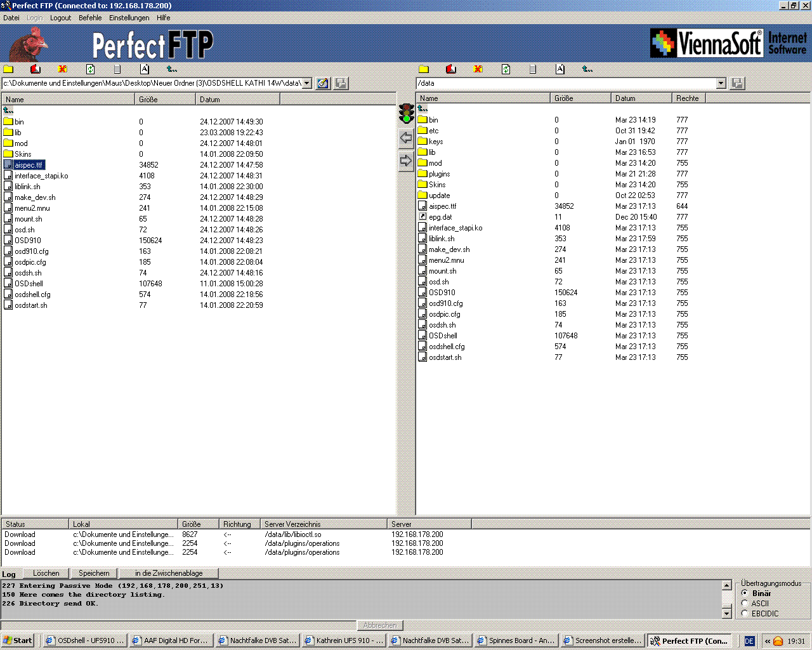Select Binär transfer mode

pos(745,593)
